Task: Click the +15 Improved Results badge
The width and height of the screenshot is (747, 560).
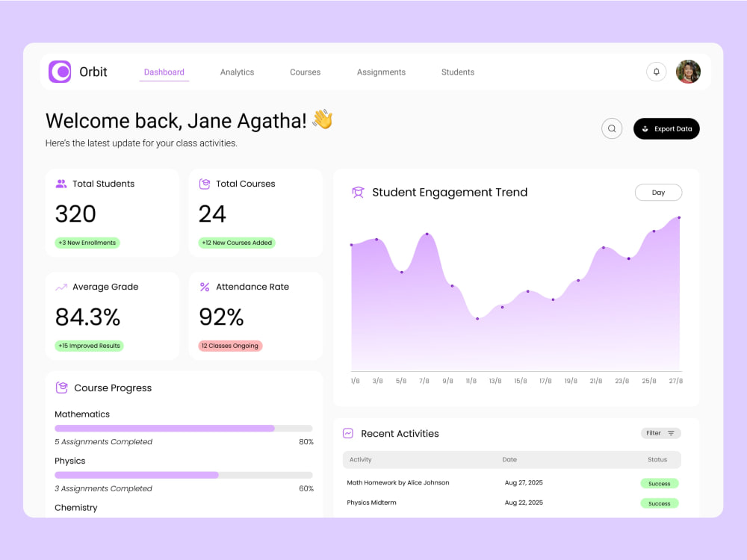Action: click(89, 346)
